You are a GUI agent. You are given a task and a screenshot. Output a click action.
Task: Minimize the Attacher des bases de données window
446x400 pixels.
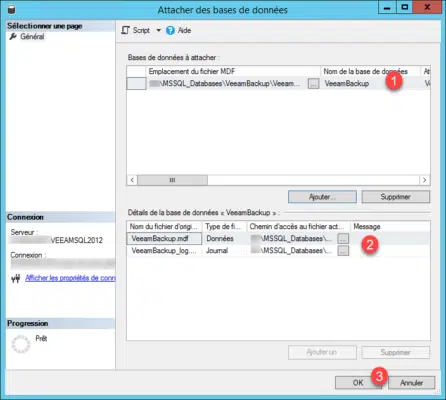pos(387,7)
